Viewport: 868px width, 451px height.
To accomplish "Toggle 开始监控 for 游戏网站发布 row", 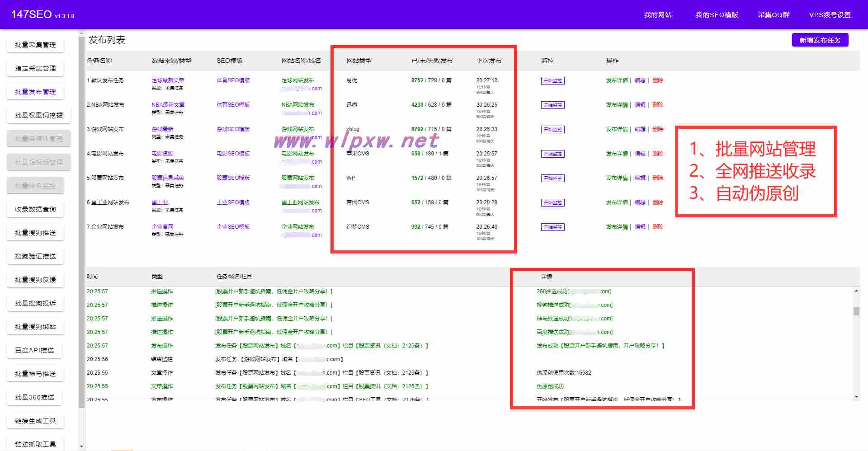I will point(552,130).
